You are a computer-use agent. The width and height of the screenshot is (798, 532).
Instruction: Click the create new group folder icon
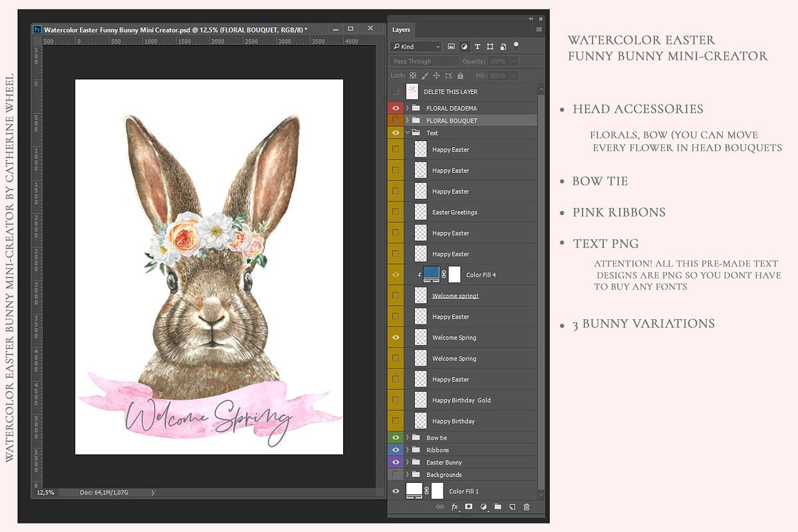pos(498,507)
